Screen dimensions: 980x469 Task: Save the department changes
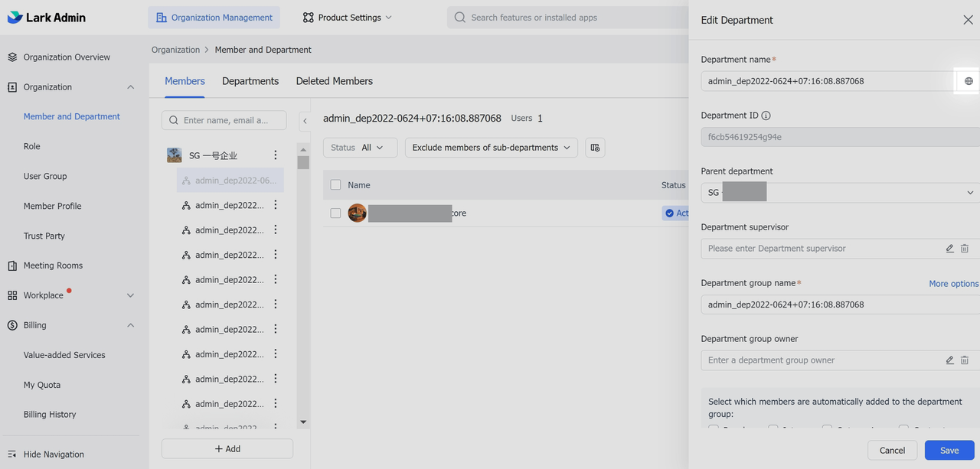click(x=949, y=451)
